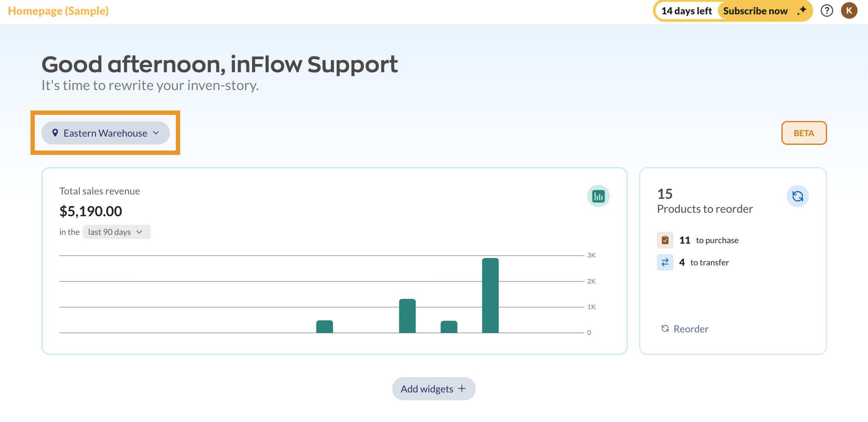Click the 14 days left trial label
The width and height of the screenshot is (868, 422).
(x=686, y=11)
